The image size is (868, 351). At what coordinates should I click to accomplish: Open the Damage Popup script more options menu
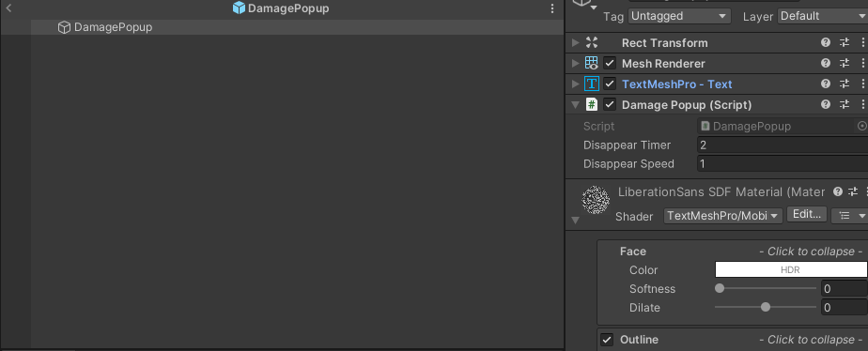pos(862,104)
